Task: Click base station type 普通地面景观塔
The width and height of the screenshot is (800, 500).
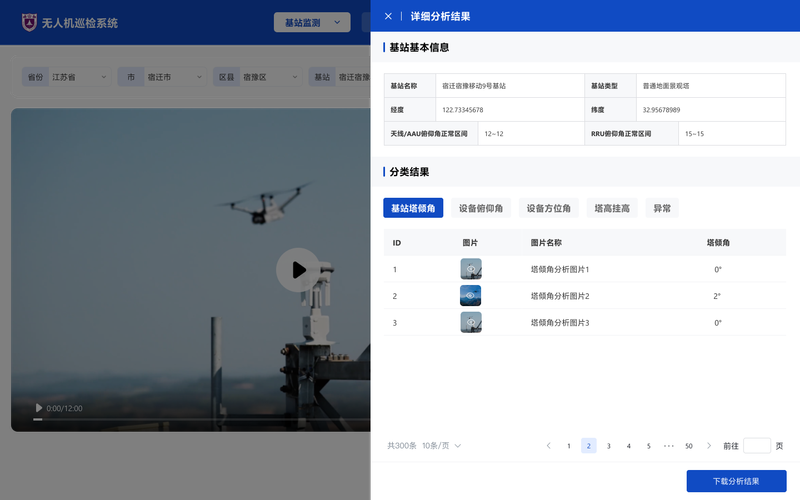Action: pos(666,86)
